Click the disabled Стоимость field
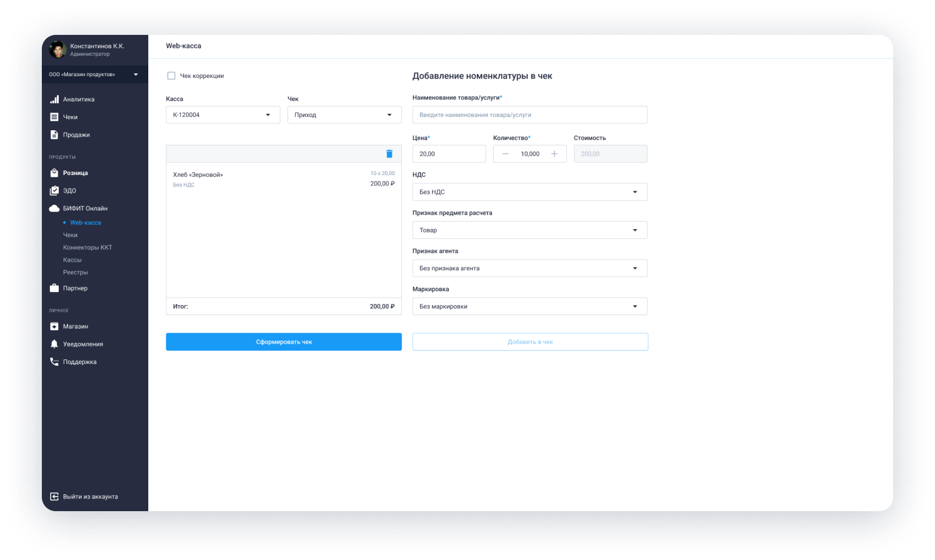This screenshot has width=935, height=560. coord(611,154)
